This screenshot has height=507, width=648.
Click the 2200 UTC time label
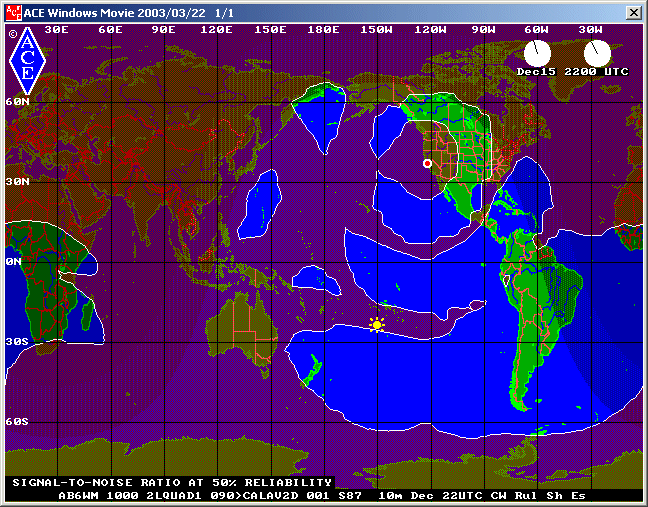tap(596, 71)
